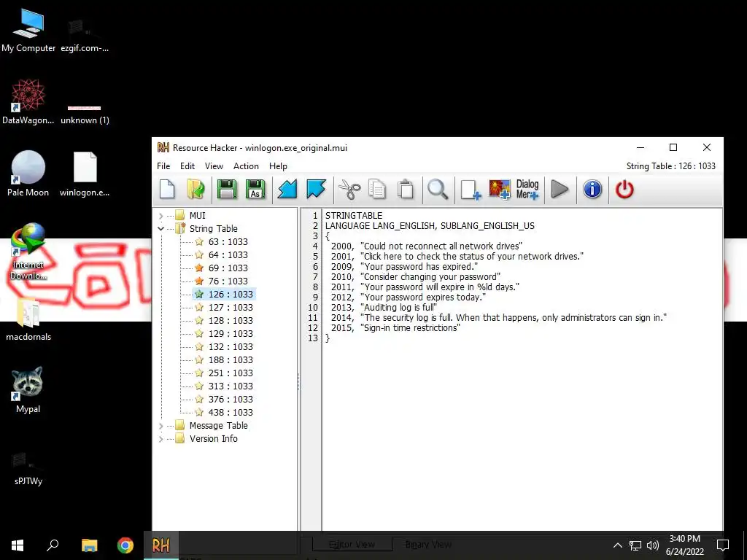Image resolution: width=747 pixels, height=560 pixels.
Task: Click the green Save floppy icon
Action: point(227,190)
